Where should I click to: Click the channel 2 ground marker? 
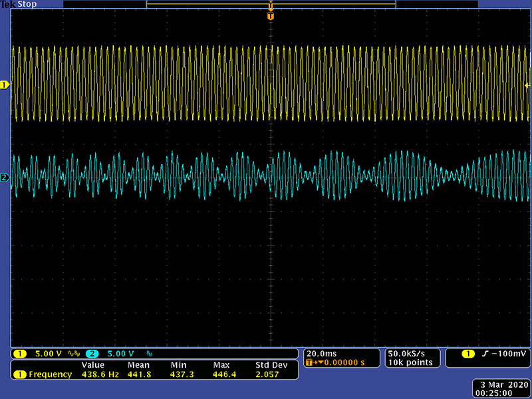4,178
